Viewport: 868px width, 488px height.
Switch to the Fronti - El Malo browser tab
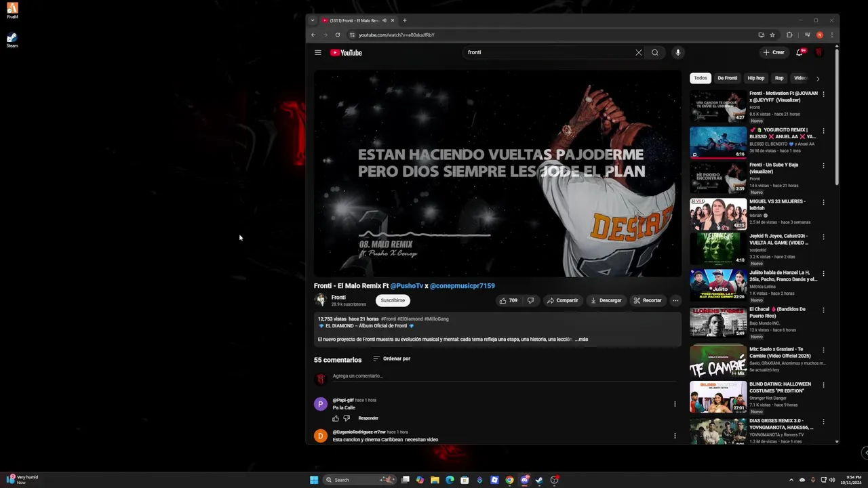(x=355, y=20)
